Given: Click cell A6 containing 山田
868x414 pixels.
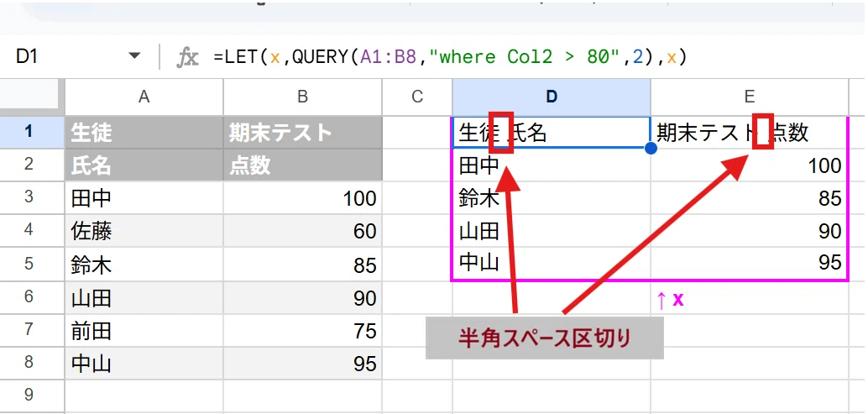Looking at the screenshot, I should click(144, 296).
